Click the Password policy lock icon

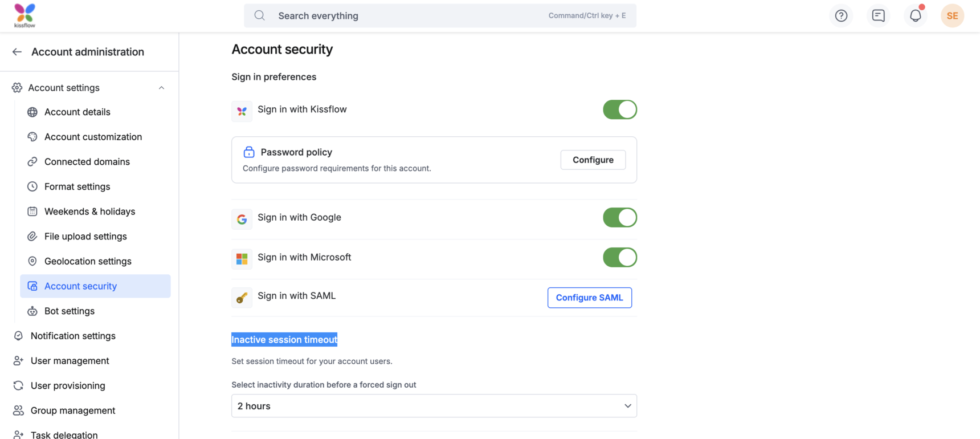click(x=249, y=152)
